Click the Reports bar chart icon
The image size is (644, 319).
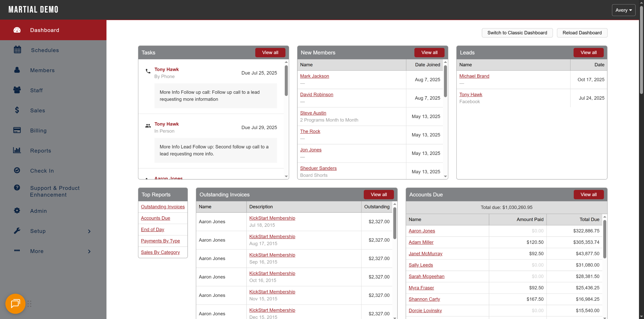click(17, 150)
